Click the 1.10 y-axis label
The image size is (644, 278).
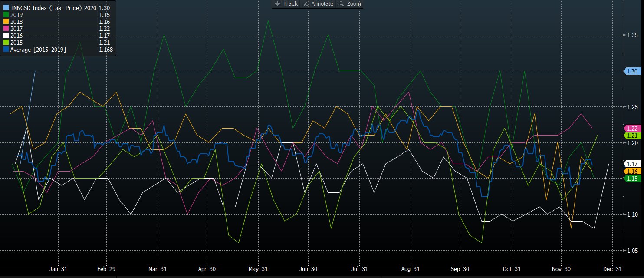[632, 215]
